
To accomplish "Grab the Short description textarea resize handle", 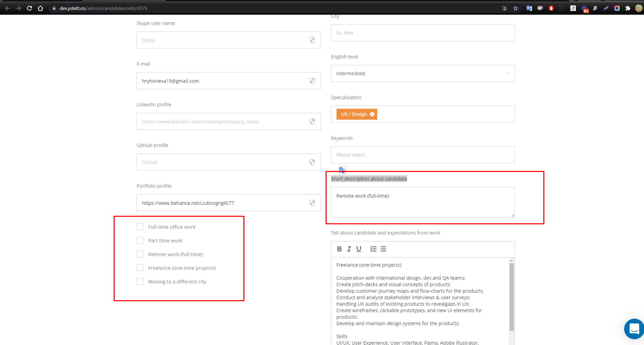I will [x=513, y=215].
